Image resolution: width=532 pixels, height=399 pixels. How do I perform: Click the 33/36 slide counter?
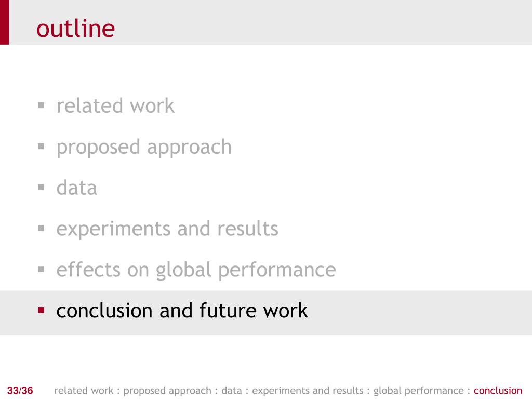tap(20, 391)
